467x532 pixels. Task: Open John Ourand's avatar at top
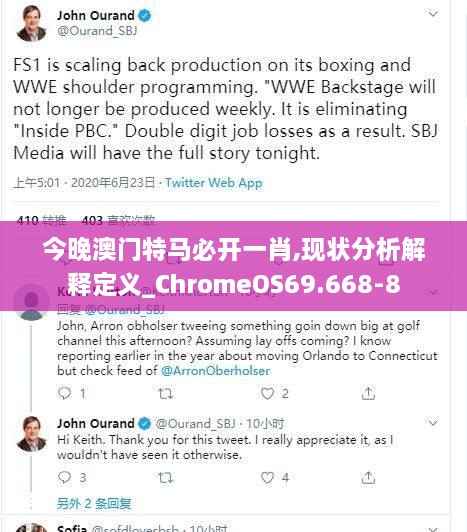tap(31, 23)
